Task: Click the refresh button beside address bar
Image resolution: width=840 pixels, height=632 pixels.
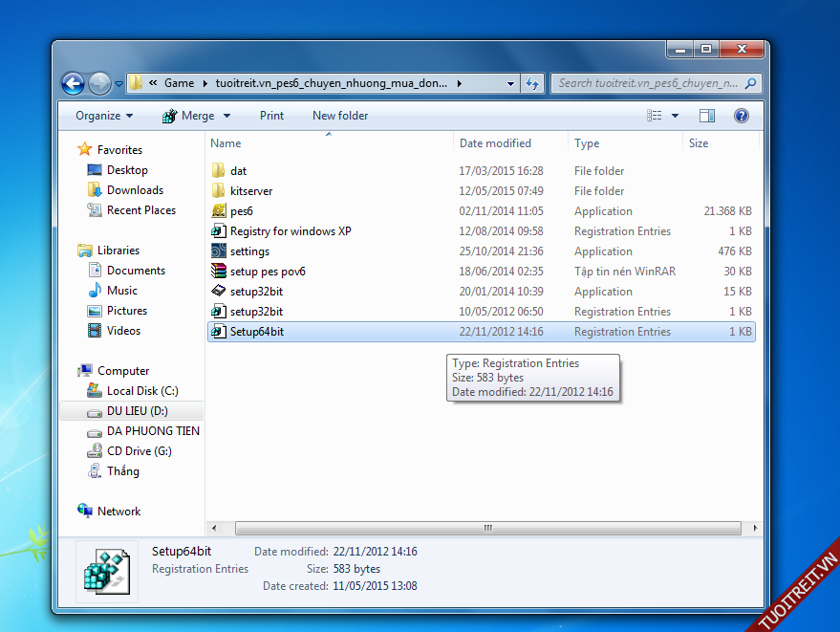Action: (532, 83)
